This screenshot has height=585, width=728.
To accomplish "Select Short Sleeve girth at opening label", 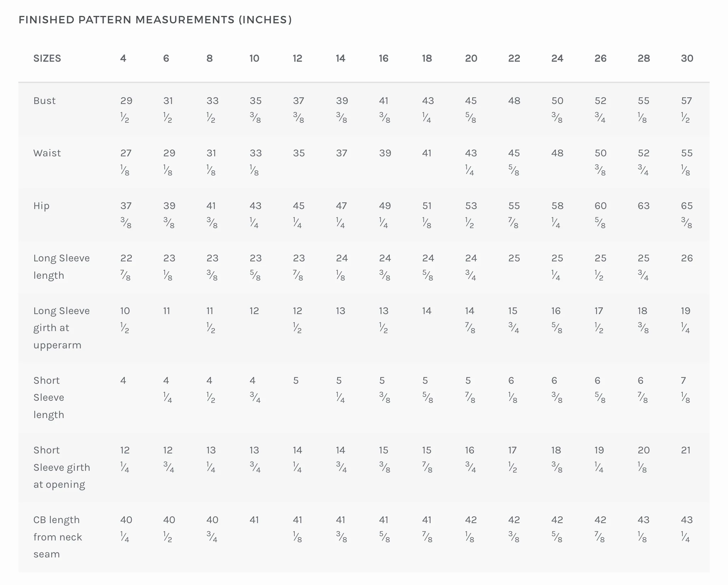I will (x=62, y=467).
